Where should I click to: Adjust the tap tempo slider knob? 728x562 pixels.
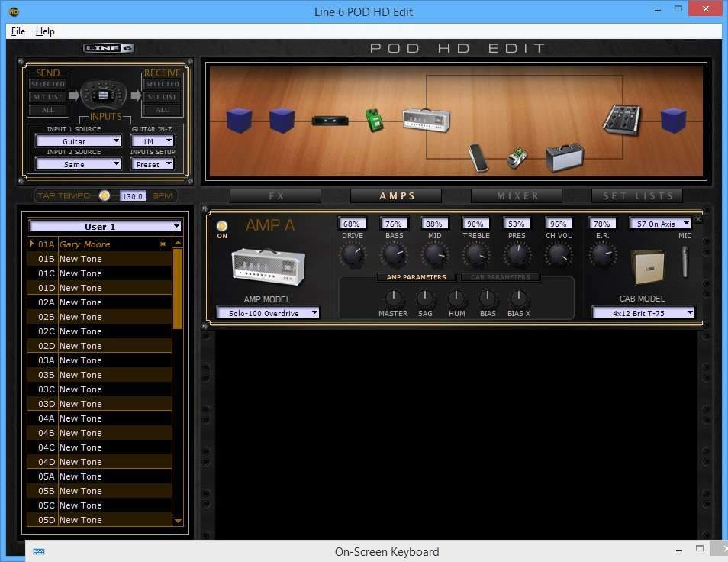pos(105,195)
